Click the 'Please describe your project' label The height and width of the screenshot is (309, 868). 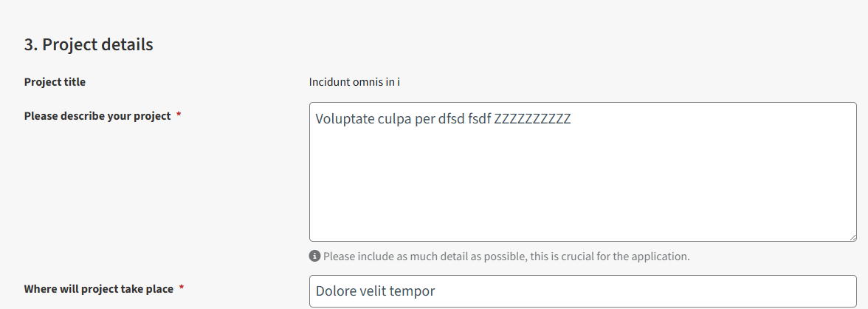[97, 117]
